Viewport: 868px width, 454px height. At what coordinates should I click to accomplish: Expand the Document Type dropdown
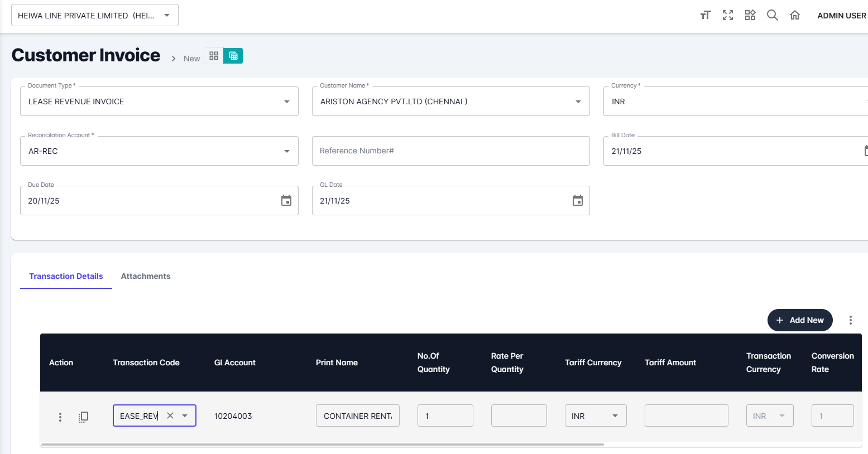(286, 102)
